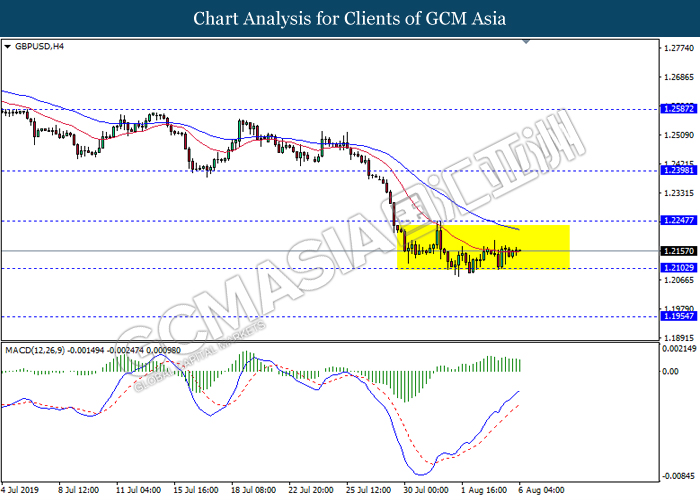
Task: Click the 1 Aug 16:00 time label
Action: pyautogui.click(x=484, y=490)
